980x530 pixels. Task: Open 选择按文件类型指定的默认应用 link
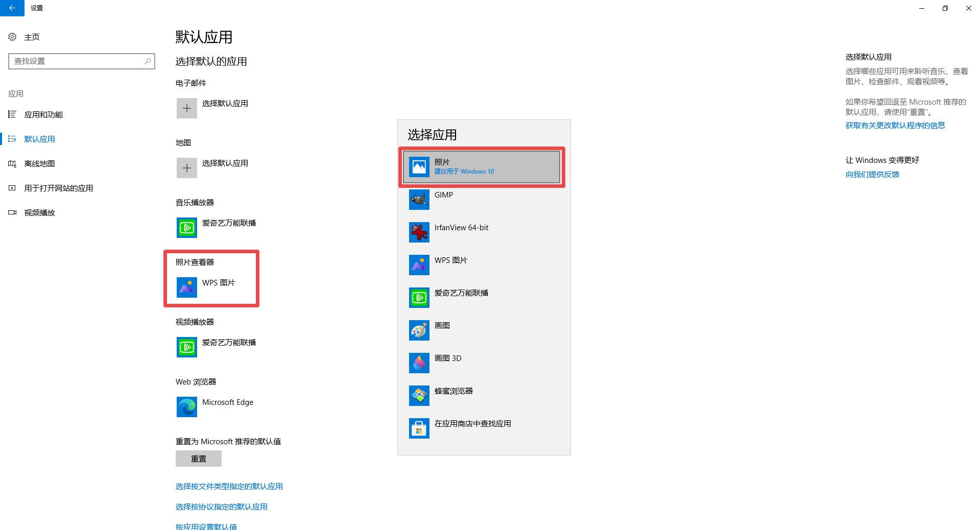229,487
